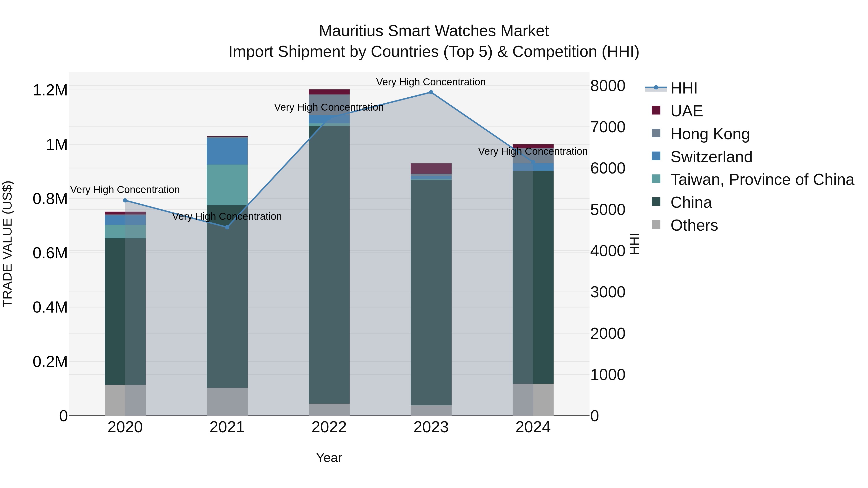Click the 'Year' x-axis title
868x488 pixels.
(329, 458)
